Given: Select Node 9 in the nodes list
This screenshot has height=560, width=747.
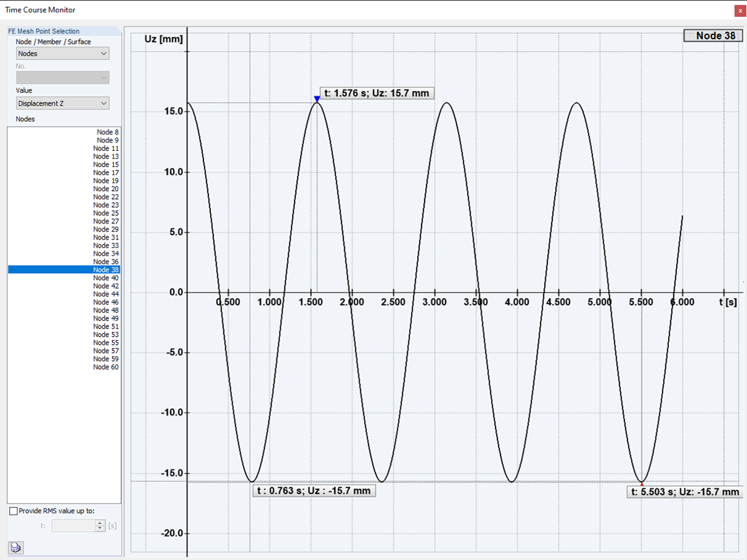Looking at the screenshot, I should pyautogui.click(x=63, y=140).
